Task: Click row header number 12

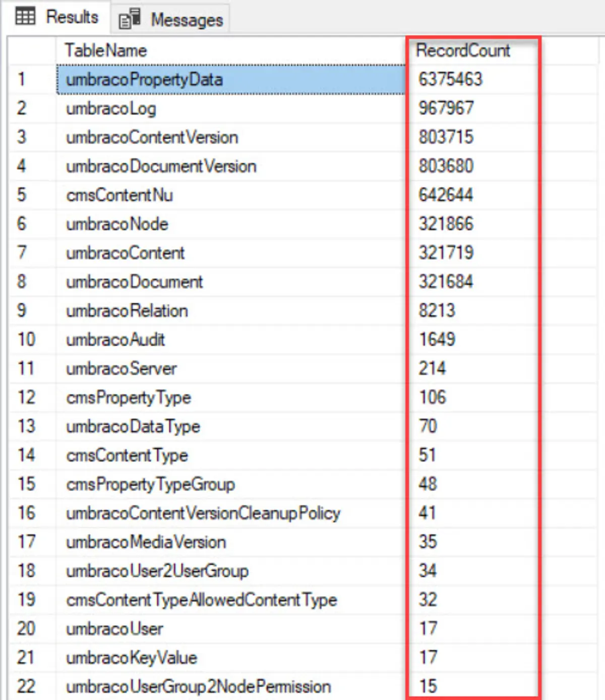Action: [26, 397]
